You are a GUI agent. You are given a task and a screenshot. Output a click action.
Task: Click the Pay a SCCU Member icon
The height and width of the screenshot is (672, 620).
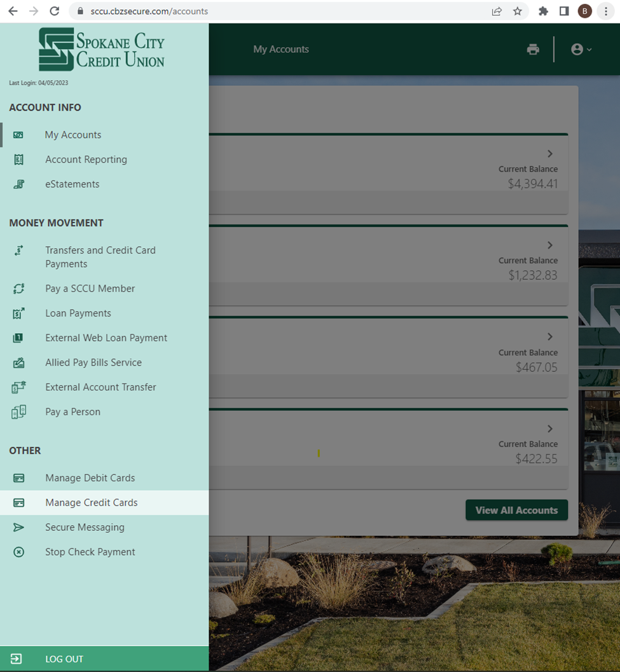click(x=19, y=289)
